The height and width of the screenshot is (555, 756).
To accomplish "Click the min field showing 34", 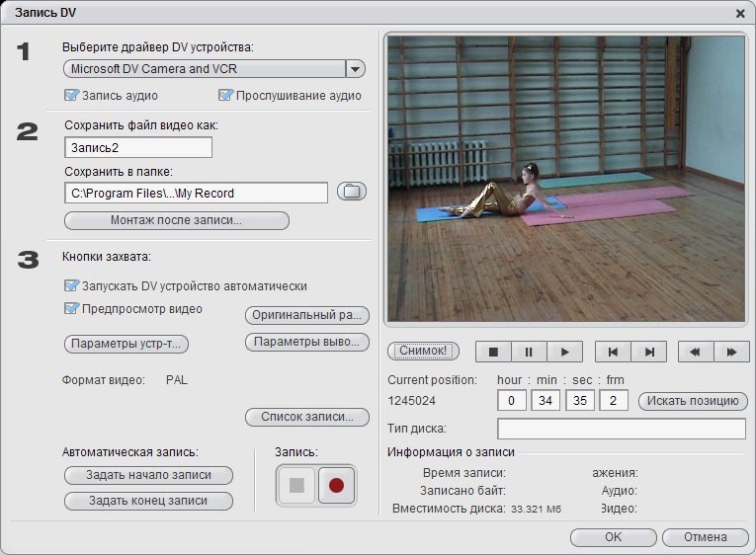I will [x=546, y=400].
